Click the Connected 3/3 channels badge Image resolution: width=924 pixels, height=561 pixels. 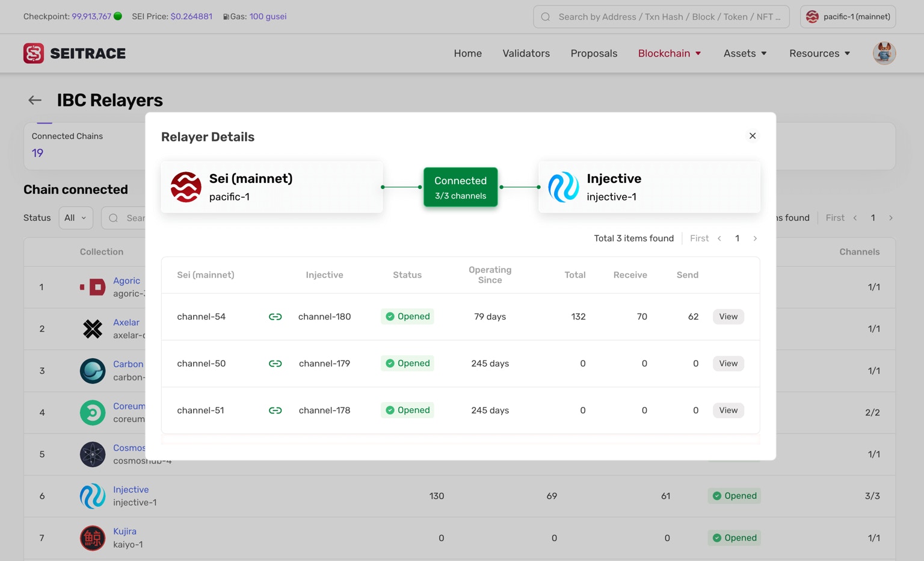(x=460, y=187)
